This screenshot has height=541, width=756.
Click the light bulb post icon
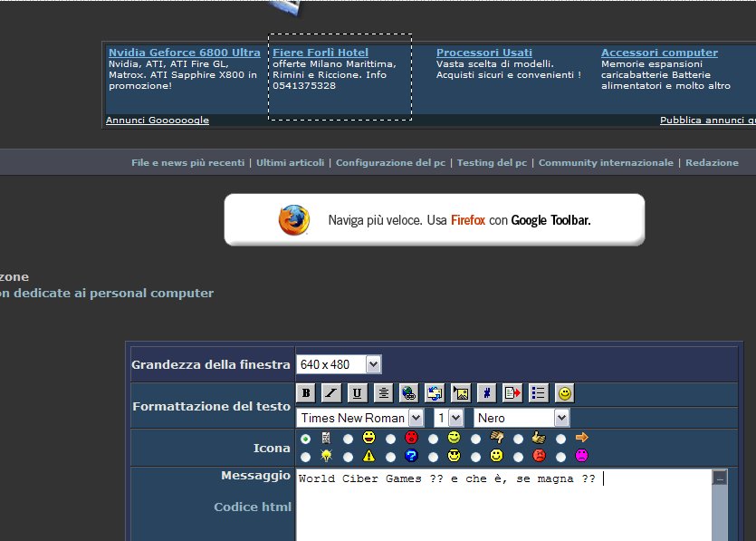pos(327,456)
